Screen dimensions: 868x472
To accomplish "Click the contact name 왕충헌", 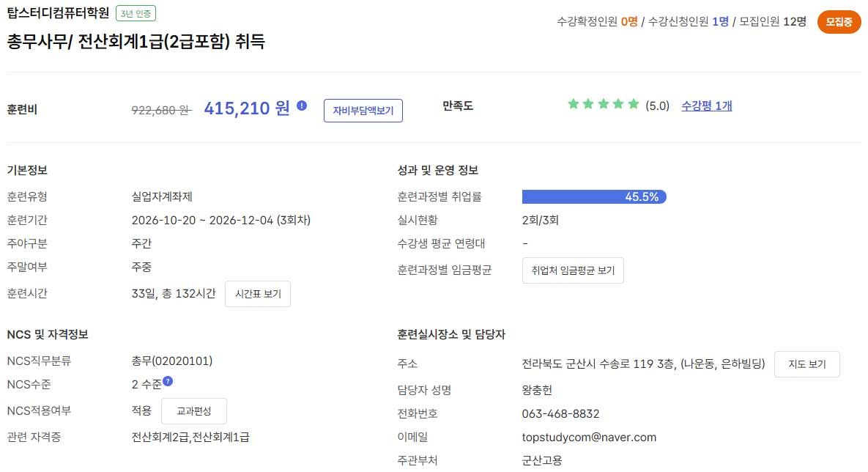I will click(537, 390).
